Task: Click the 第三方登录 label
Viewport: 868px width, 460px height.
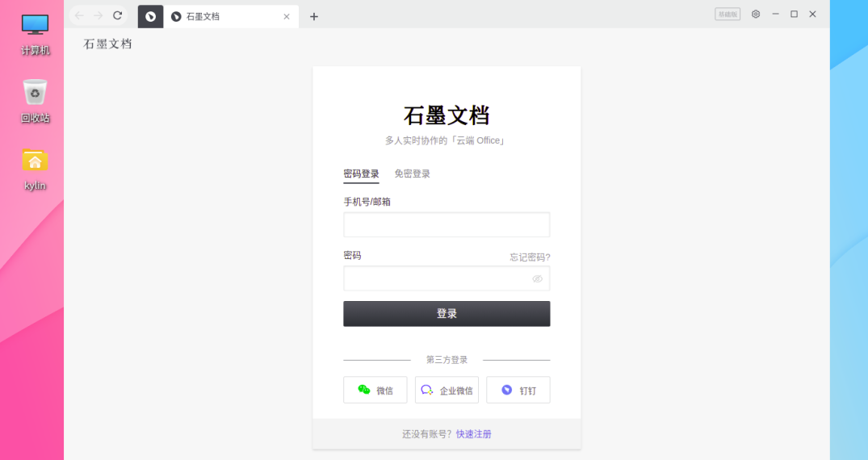Action: click(447, 360)
